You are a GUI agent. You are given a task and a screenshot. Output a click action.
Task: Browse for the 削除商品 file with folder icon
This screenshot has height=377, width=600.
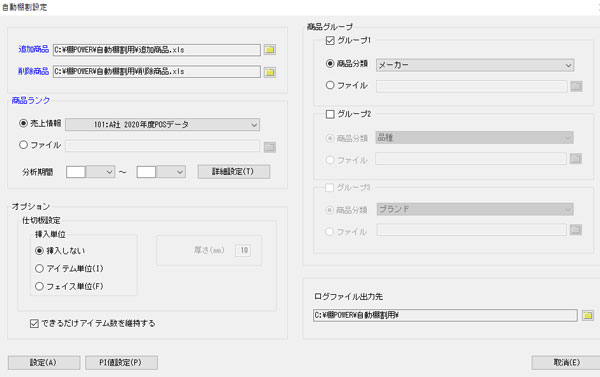click(270, 72)
